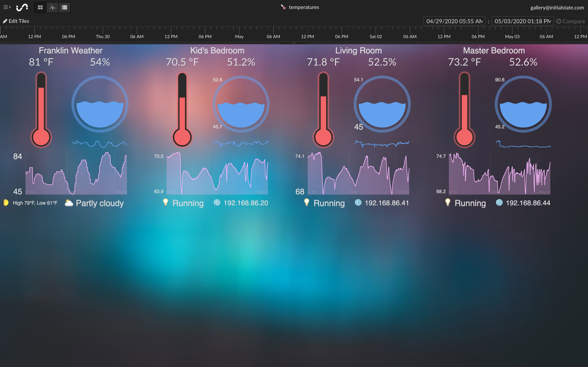Click the Initial State logo
Image resolution: width=588 pixels, height=367 pixels.
coord(22,7)
